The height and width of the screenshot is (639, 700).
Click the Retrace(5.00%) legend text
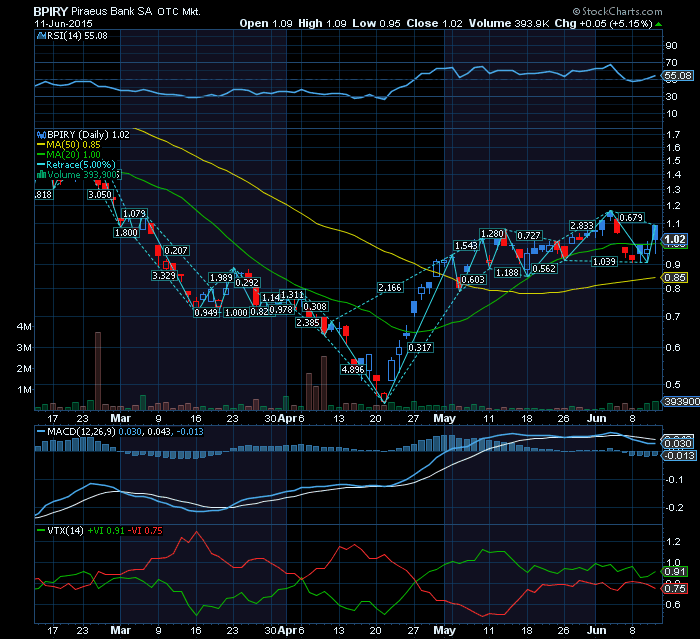(81, 165)
